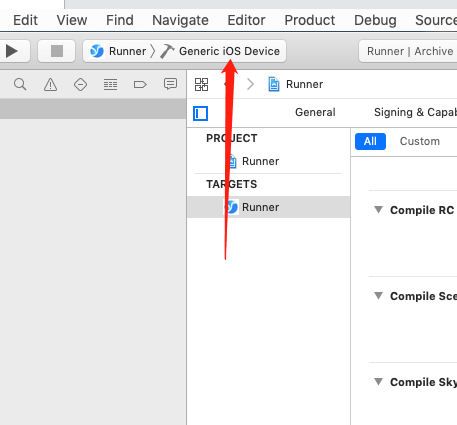Open the Generic iOS Device destination dropdown
The width and height of the screenshot is (457, 425).
tap(229, 51)
